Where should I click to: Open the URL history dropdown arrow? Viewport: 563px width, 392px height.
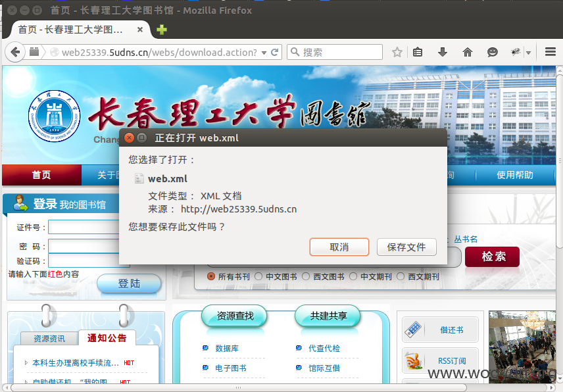point(264,53)
